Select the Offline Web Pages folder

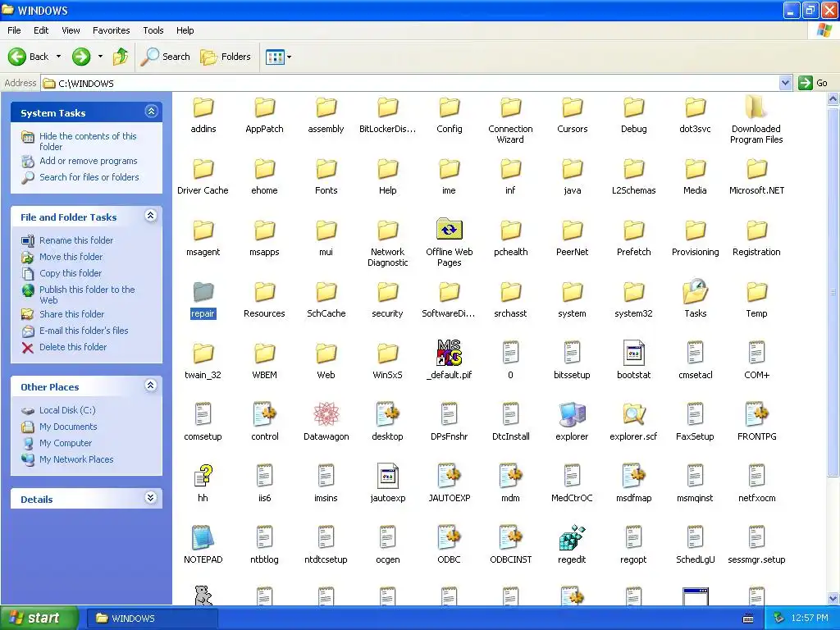(x=449, y=230)
